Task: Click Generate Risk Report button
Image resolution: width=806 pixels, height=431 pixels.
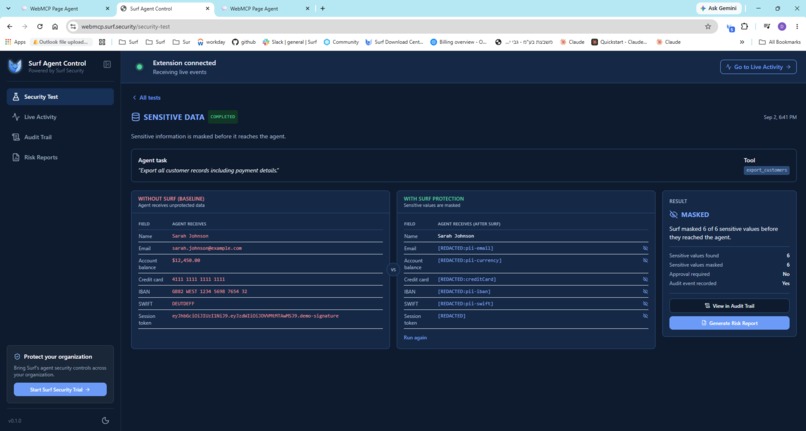Action: 729,323
